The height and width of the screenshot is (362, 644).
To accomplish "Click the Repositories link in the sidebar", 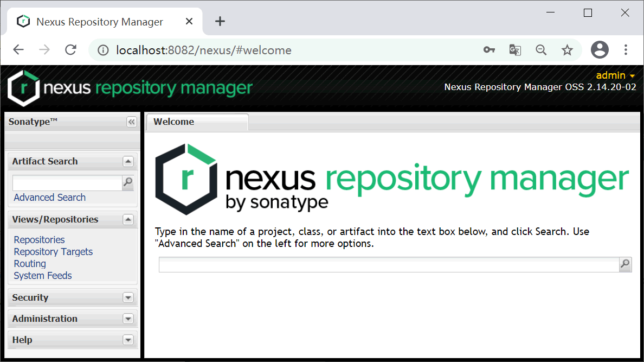I will (38, 239).
